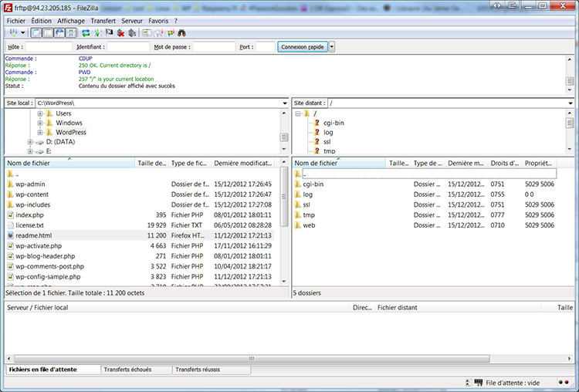Toggle the transfer queue display
579x392 pixels.
[71, 32]
